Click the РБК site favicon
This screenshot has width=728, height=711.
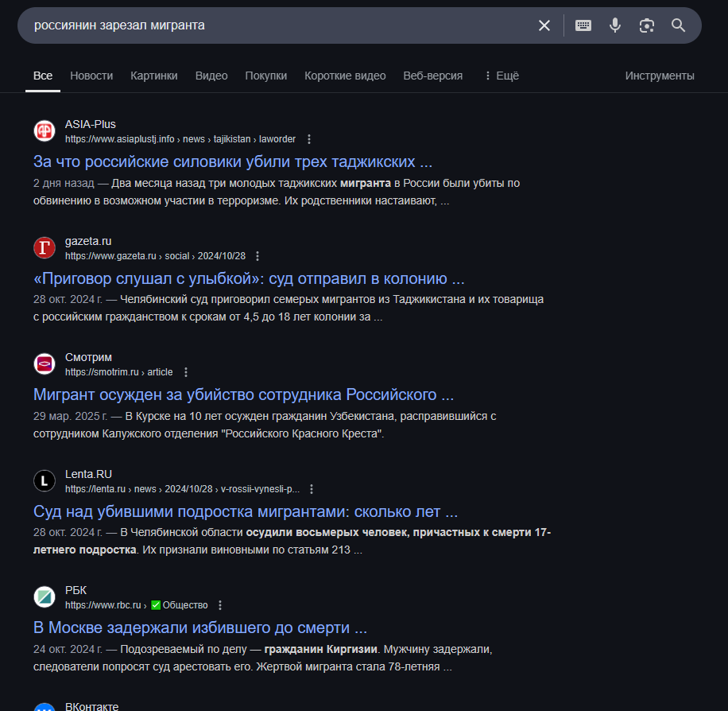[45, 596]
